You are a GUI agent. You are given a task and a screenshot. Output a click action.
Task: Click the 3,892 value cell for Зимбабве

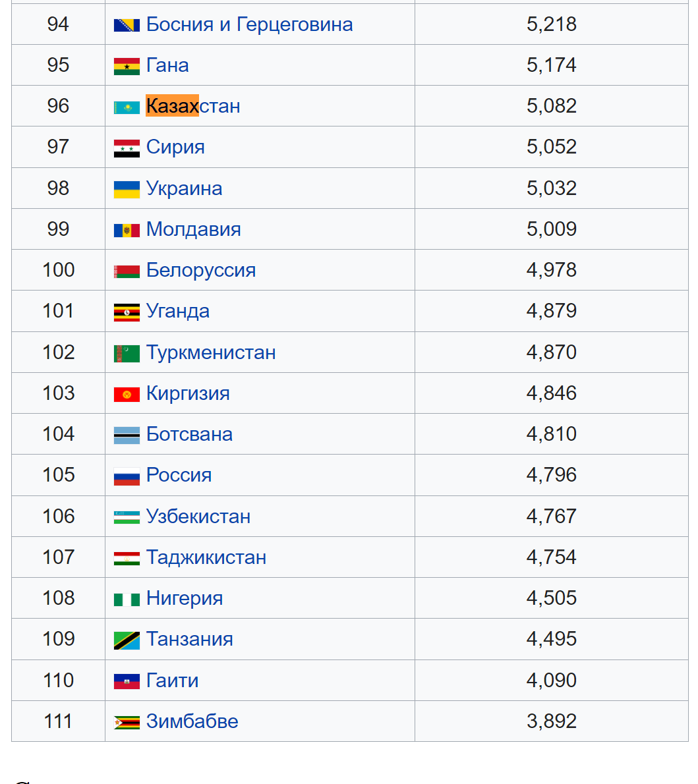point(552,721)
